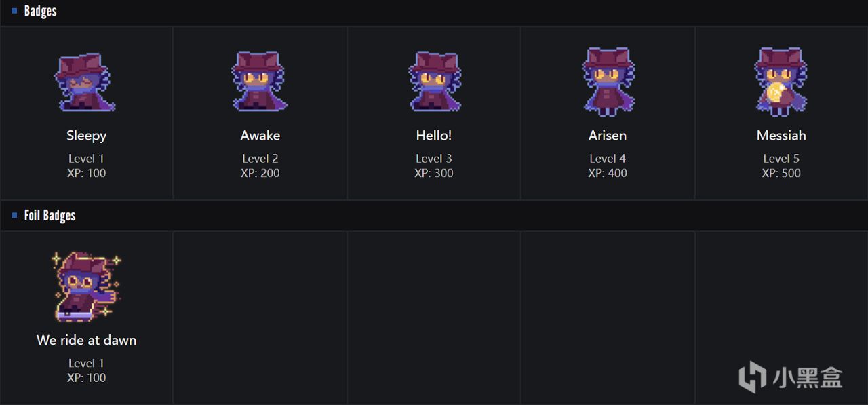Select the Hello! badge title text
The width and height of the screenshot is (868, 405).
click(x=434, y=136)
